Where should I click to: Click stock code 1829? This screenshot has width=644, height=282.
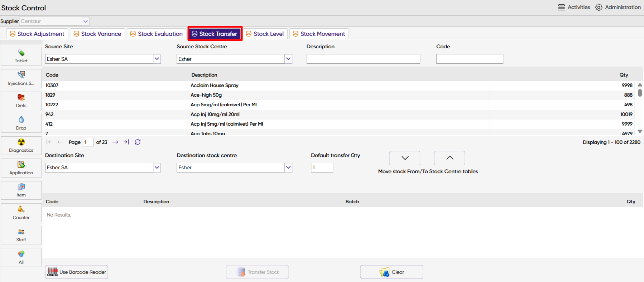(50, 95)
